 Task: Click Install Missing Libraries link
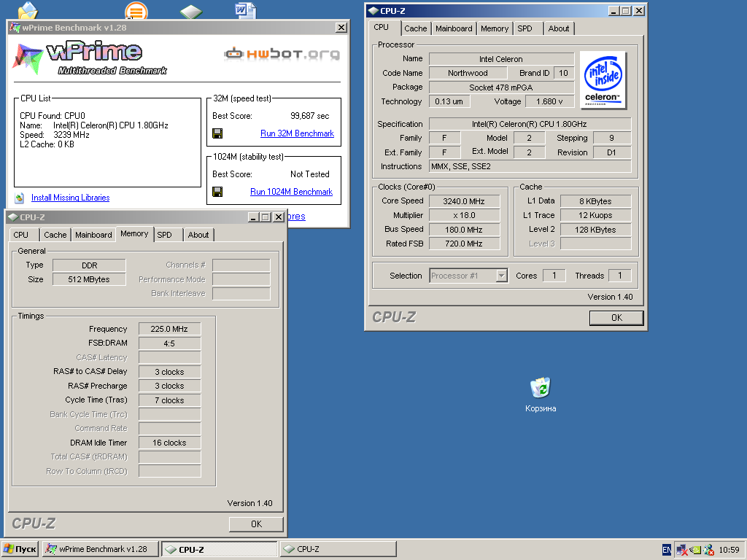tap(71, 198)
